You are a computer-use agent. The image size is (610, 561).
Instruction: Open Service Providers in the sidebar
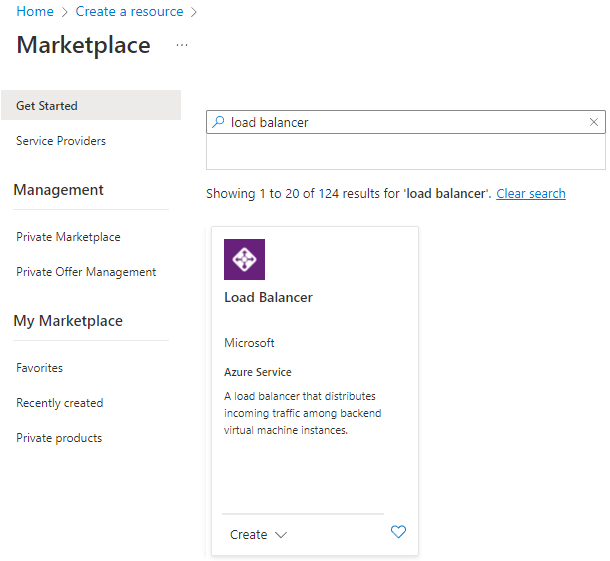click(61, 141)
